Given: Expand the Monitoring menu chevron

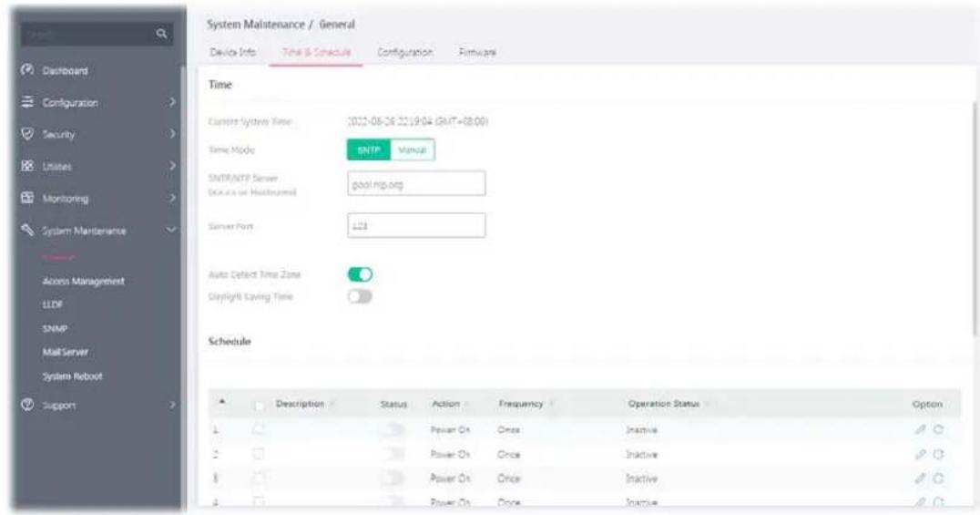Looking at the screenshot, I should click(172, 199).
